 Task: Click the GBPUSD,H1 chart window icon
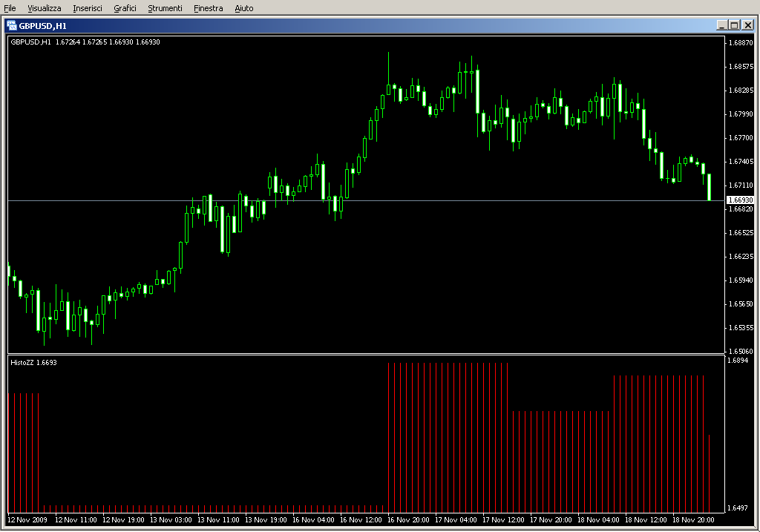coord(12,26)
